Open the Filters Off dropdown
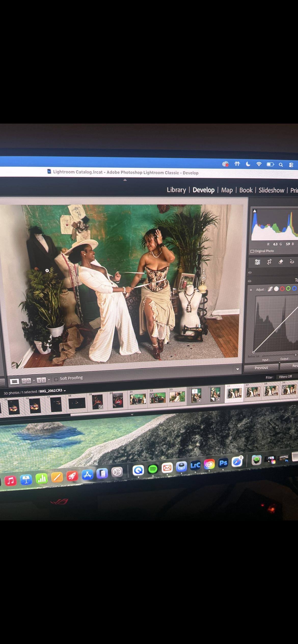Viewport: 298px width, 644px height. click(285, 377)
